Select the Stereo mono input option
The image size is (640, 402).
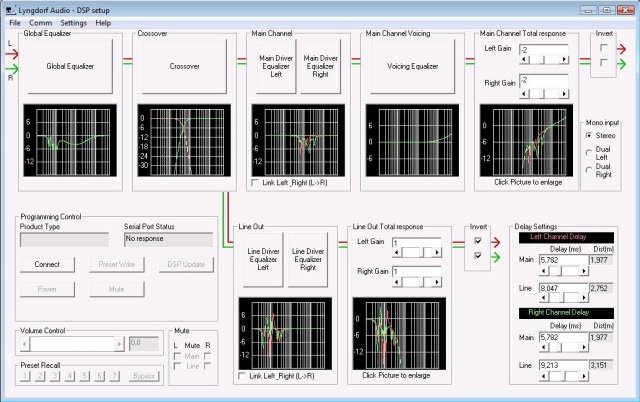[x=588, y=133]
